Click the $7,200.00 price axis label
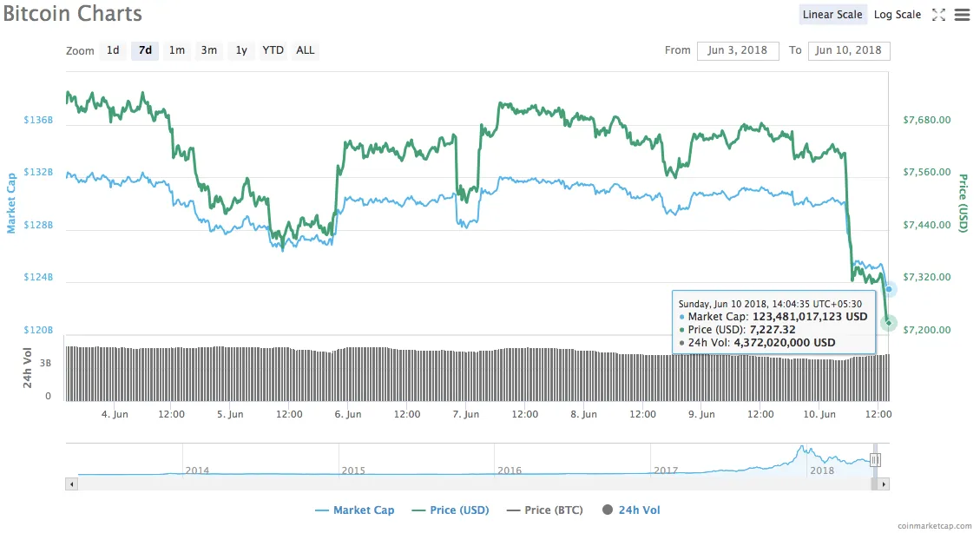 coord(926,330)
